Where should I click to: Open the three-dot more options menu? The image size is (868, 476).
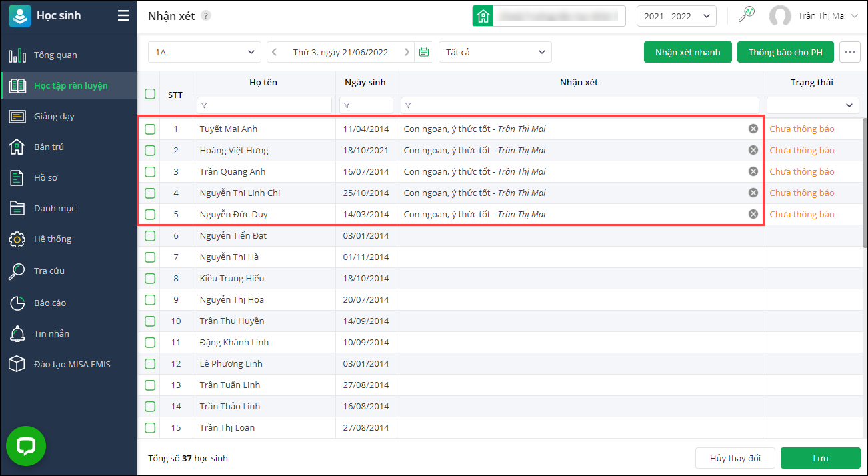pos(850,52)
